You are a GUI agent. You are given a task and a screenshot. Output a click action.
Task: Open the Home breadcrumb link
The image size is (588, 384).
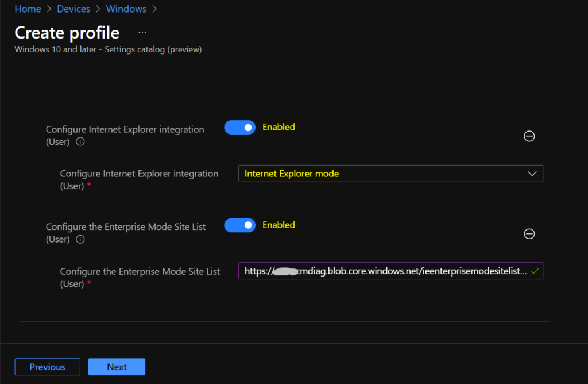28,9
